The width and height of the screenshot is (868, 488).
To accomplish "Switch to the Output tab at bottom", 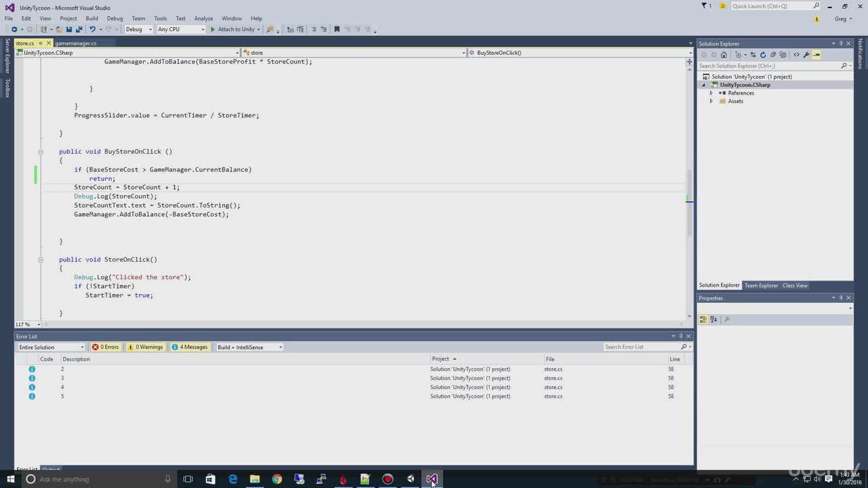I will coord(51,469).
